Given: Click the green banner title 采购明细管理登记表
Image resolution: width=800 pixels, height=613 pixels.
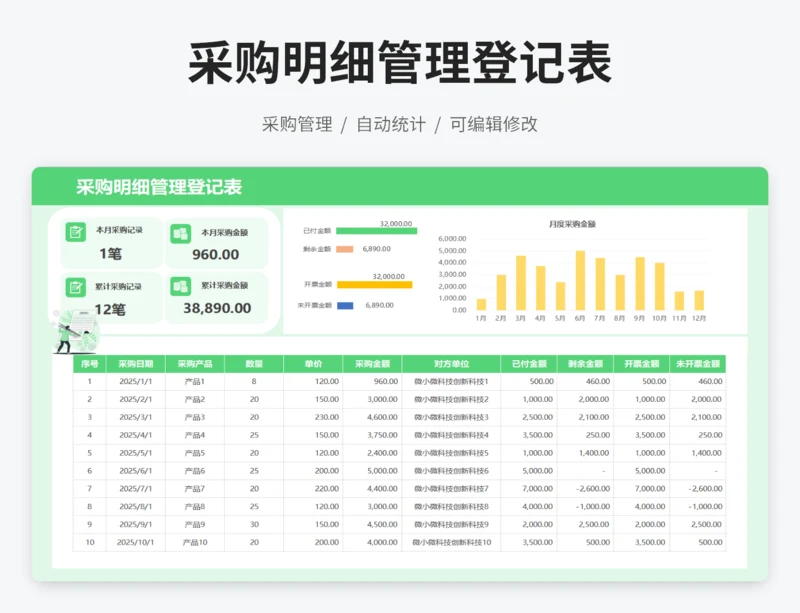Looking at the screenshot, I should coord(159,187).
